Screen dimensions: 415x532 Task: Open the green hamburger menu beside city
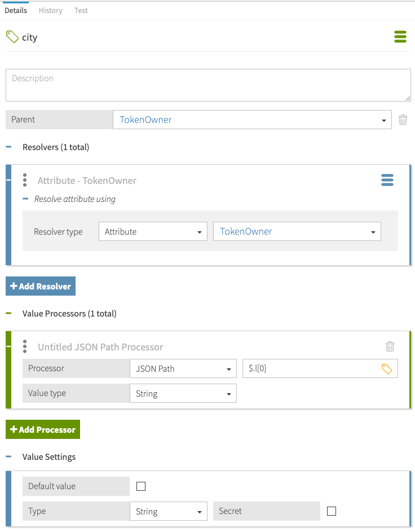[400, 37]
